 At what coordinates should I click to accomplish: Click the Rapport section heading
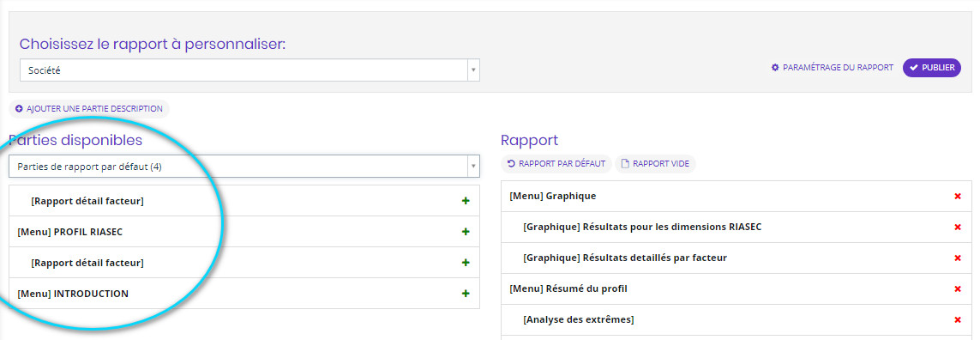coord(529,140)
